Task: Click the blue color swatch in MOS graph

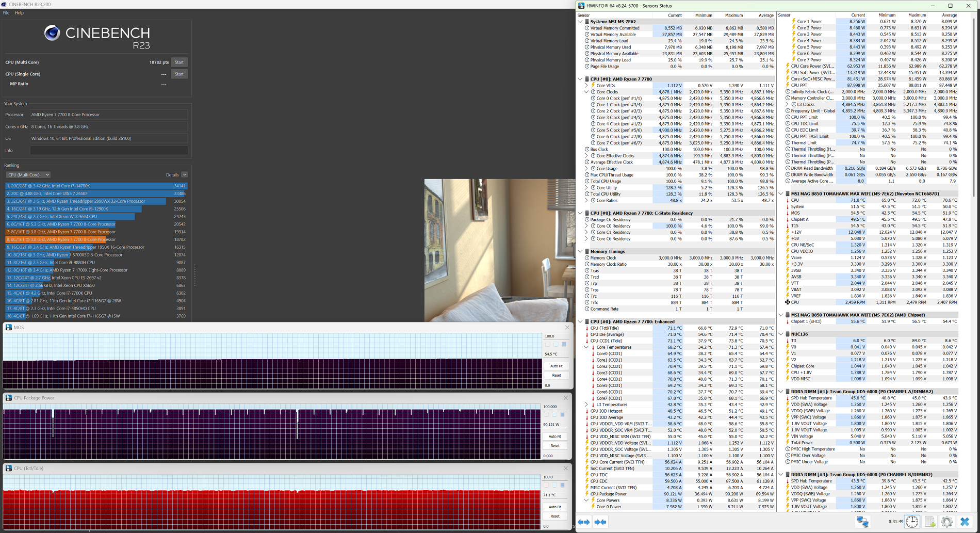Action: tap(564, 344)
